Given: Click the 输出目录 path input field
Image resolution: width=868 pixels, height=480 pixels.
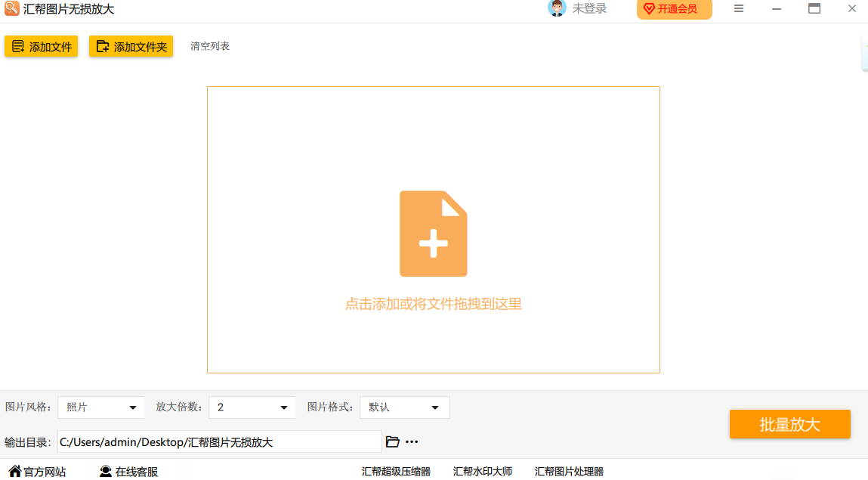Looking at the screenshot, I should pos(219,442).
